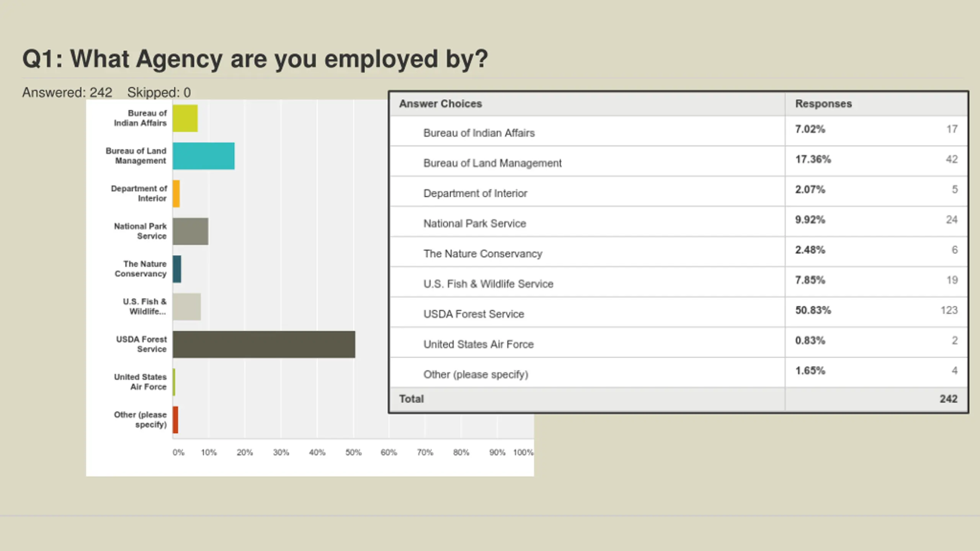The width and height of the screenshot is (980, 551).
Task: Click the Responses column header
Action: tap(823, 104)
